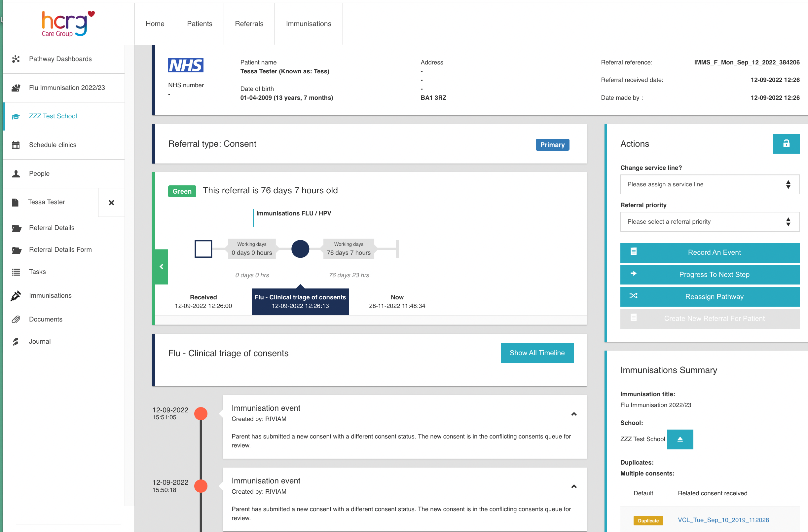This screenshot has width=808, height=532.
Task: Click the eject button beside ZZZ Test School
Action: coord(680,439)
